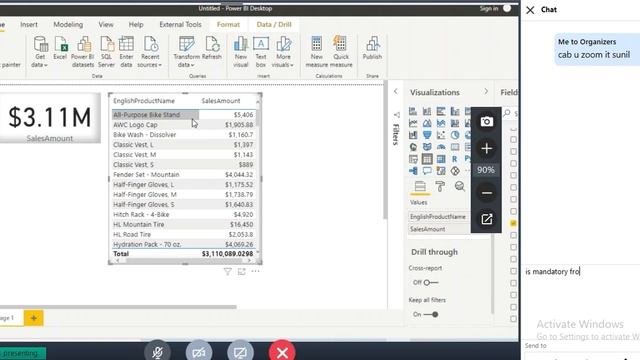The height and width of the screenshot is (360, 640).
Task: End the call with red X button
Action: click(x=282, y=352)
